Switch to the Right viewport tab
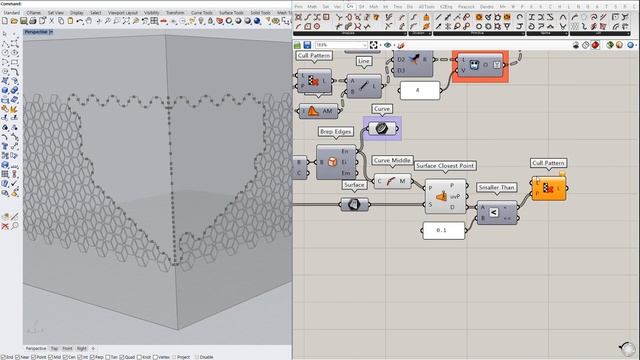Image resolution: width=640 pixels, height=360 pixels. pyautogui.click(x=82, y=349)
